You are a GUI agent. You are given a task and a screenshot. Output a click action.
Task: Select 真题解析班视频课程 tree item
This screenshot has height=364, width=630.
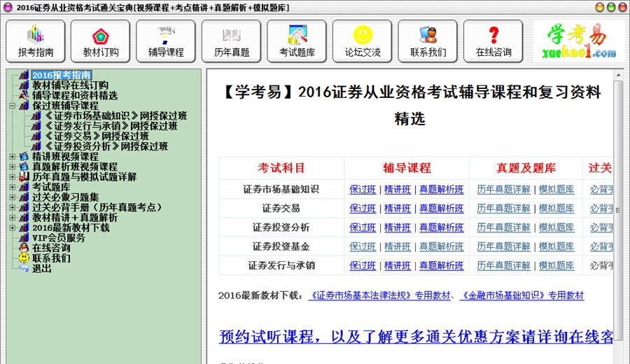point(75,167)
